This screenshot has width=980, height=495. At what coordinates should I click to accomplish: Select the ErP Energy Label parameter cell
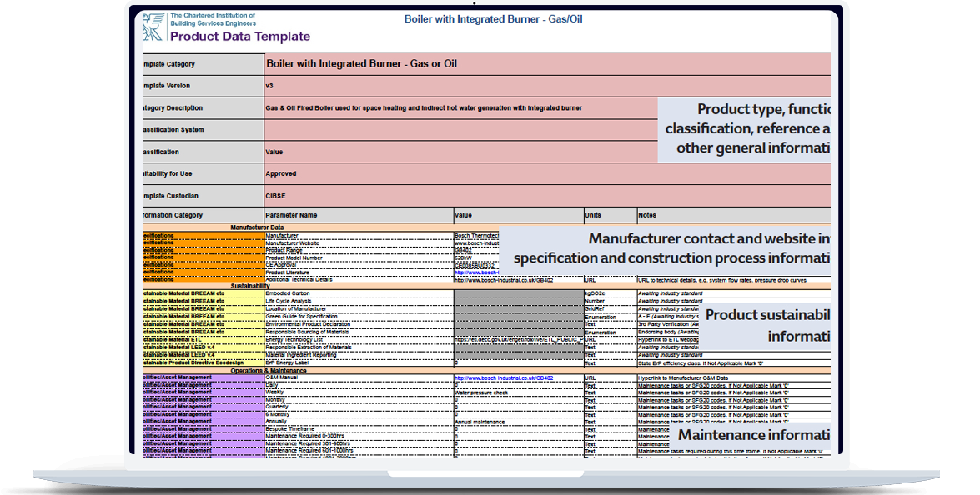(x=358, y=363)
